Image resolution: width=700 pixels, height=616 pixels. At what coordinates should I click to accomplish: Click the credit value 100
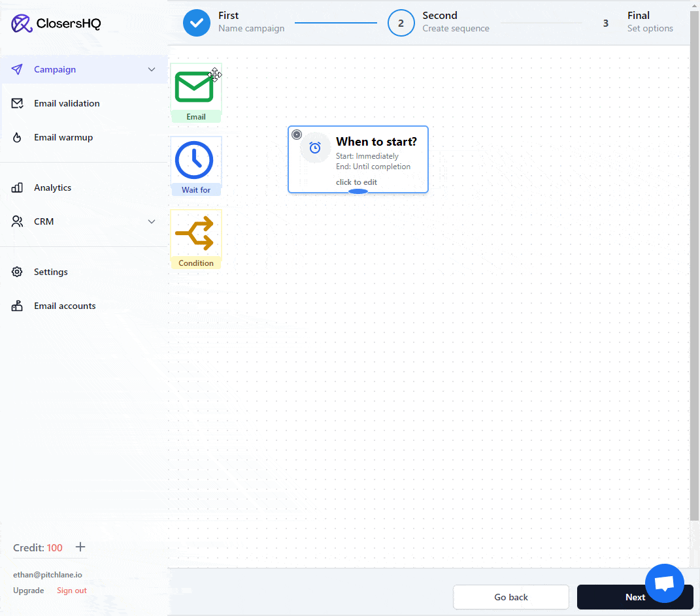tap(54, 548)
